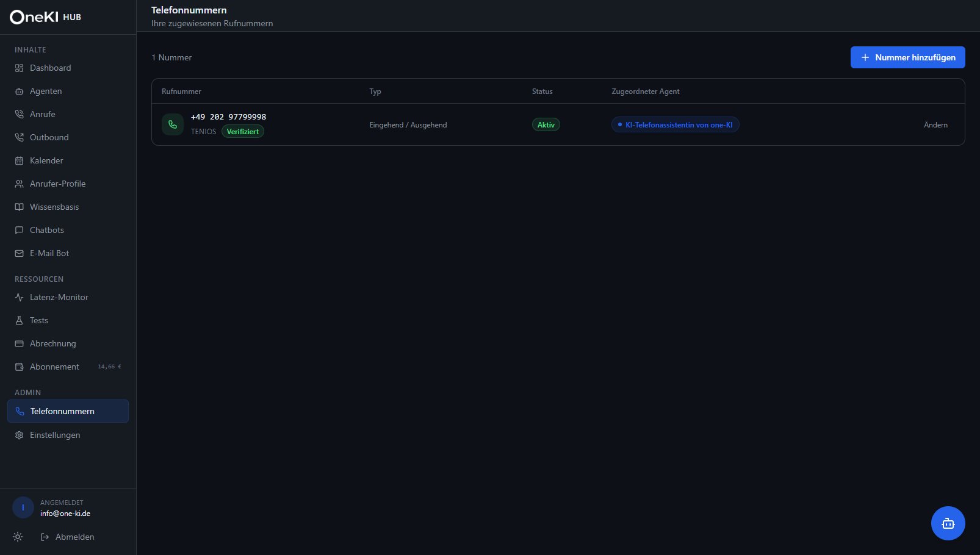Click the Wissensbasis book icon

tap(19, 207)
